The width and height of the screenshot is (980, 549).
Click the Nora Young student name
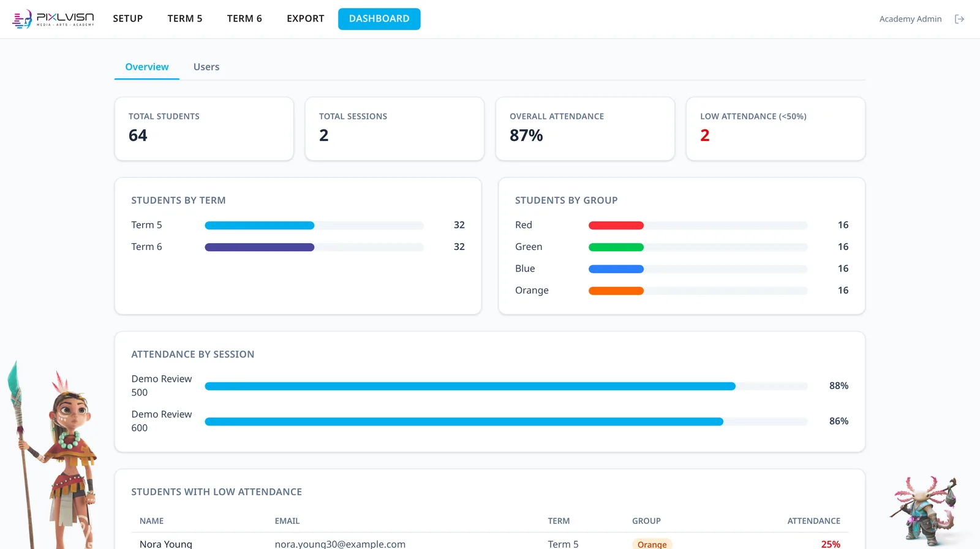(x=166, y=543)
